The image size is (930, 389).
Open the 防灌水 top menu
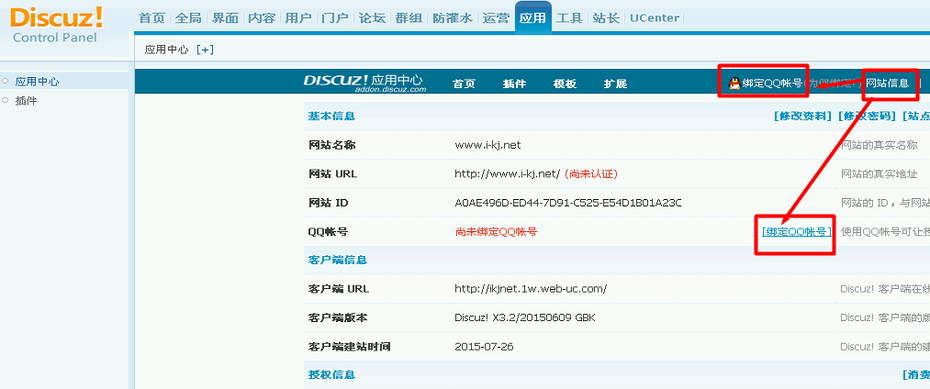[452, 18]
